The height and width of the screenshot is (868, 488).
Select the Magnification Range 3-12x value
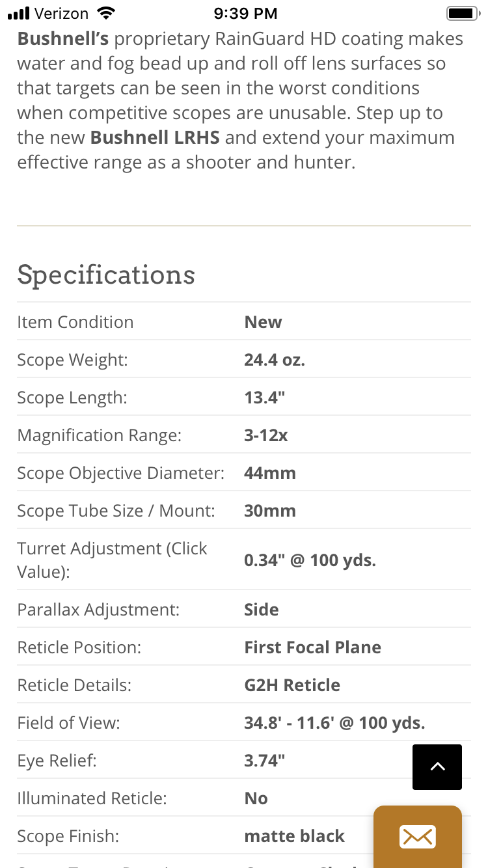click(266, 435)
